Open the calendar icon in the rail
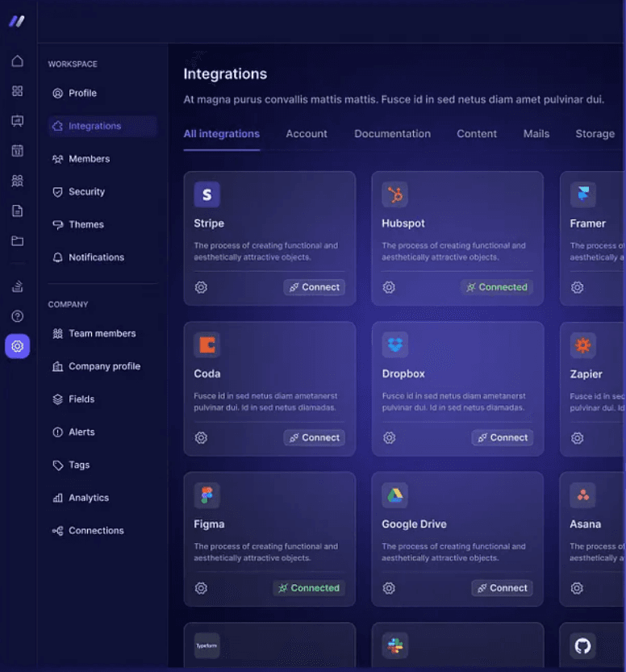The width and height of the screenshot is (626, 672). pos(17,151)
